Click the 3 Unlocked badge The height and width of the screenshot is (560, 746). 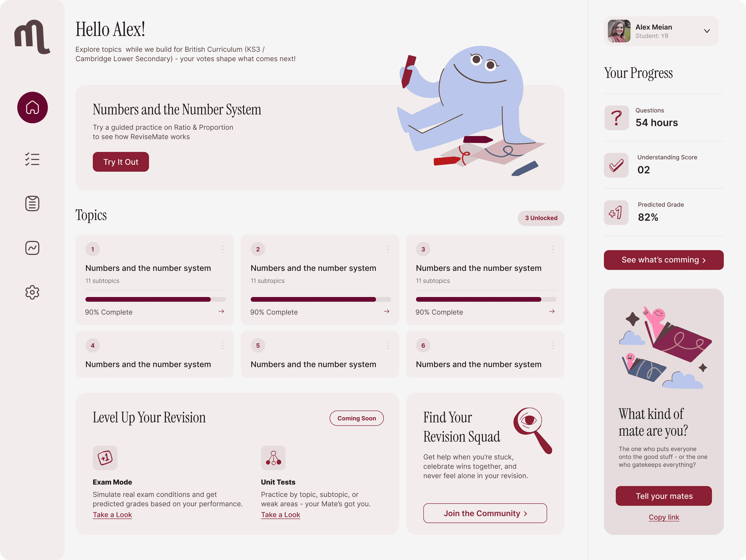(541, 218)
